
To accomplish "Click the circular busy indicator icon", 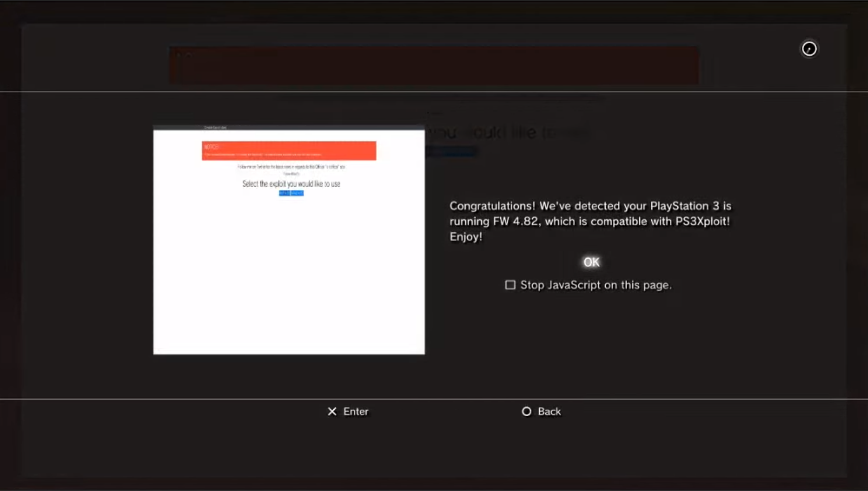I will [809, 49].
